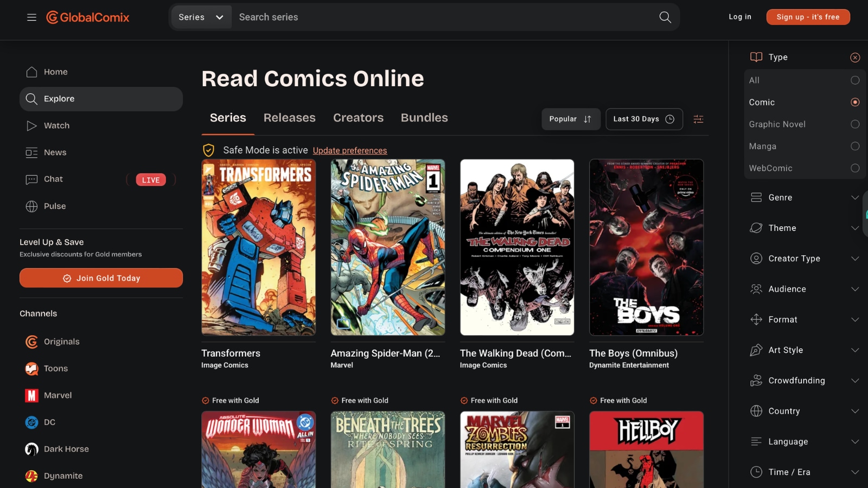Click Sign up - it's free button

(808, 17)
